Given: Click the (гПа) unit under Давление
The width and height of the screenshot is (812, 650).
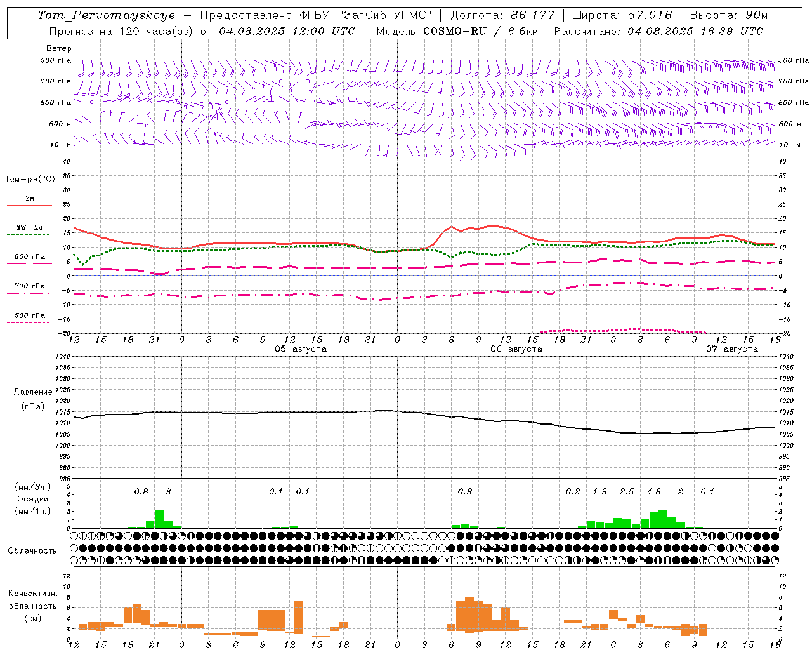Looking at the screenshot, I should tap(33, 407).
